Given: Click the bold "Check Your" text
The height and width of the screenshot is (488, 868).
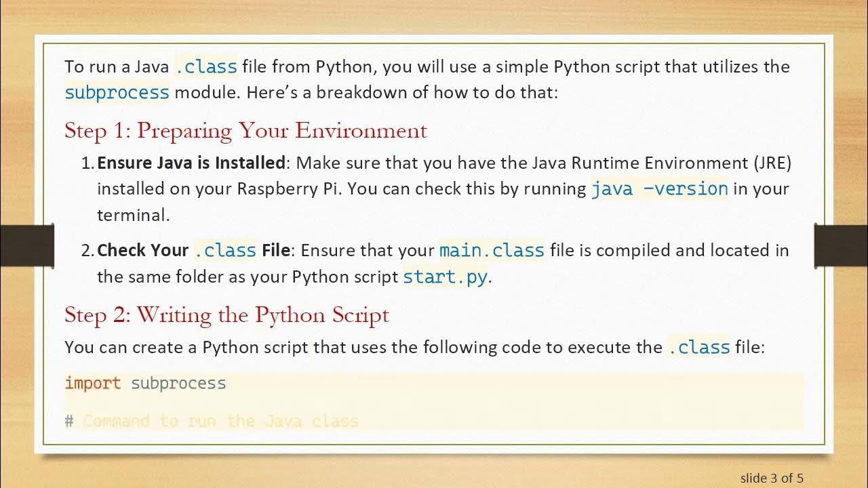Looking at the screenshot, I should [142, 251].
